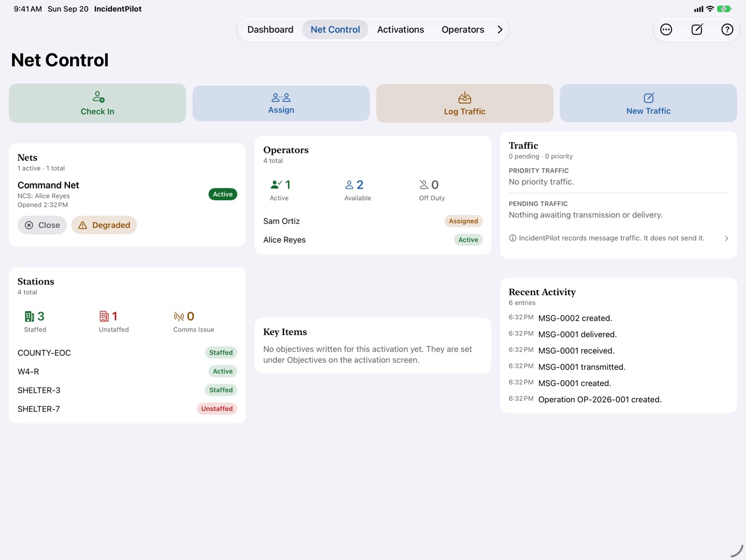Image resolution: width=746 pixels, height=560 pixels.
Task: Click the Unstaffed stations building icon
Action: point(104,316)
